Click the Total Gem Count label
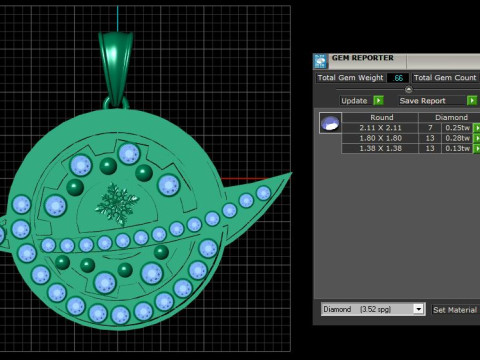Screen dimensions: 480x360 [x=445, y=78]
